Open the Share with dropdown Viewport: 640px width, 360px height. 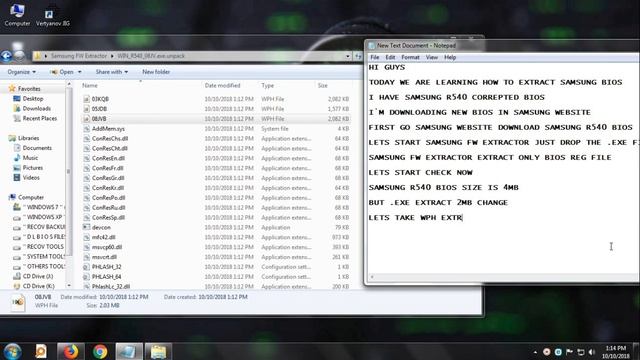point(111,72)
